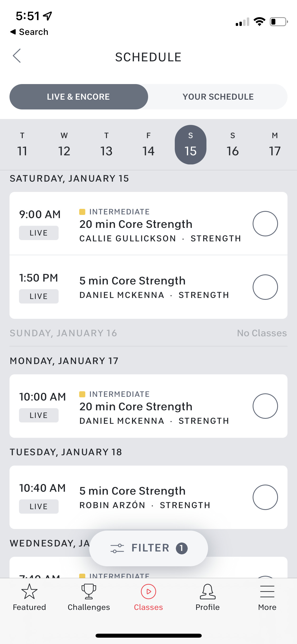Screen dimensions: 297x644
Task: Switch to YOUR SCHEDULE tab
Action: pos(218,97)
